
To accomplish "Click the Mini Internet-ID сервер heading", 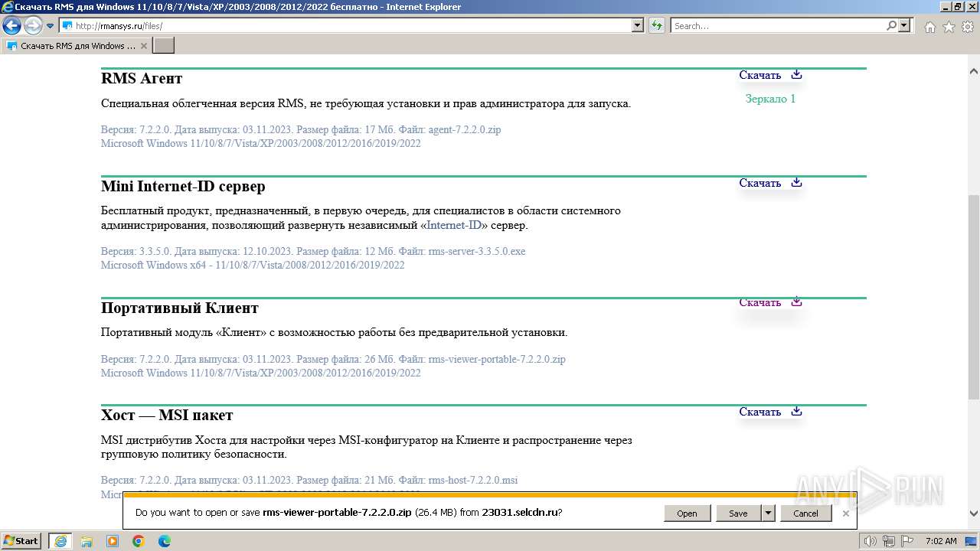I will click(183, 186).
